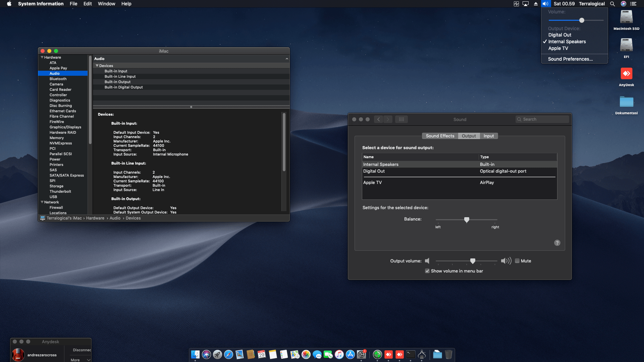This screenshot has width=644, height=362.
Task: Open the Window menu
Action: [x=106, y=4]
